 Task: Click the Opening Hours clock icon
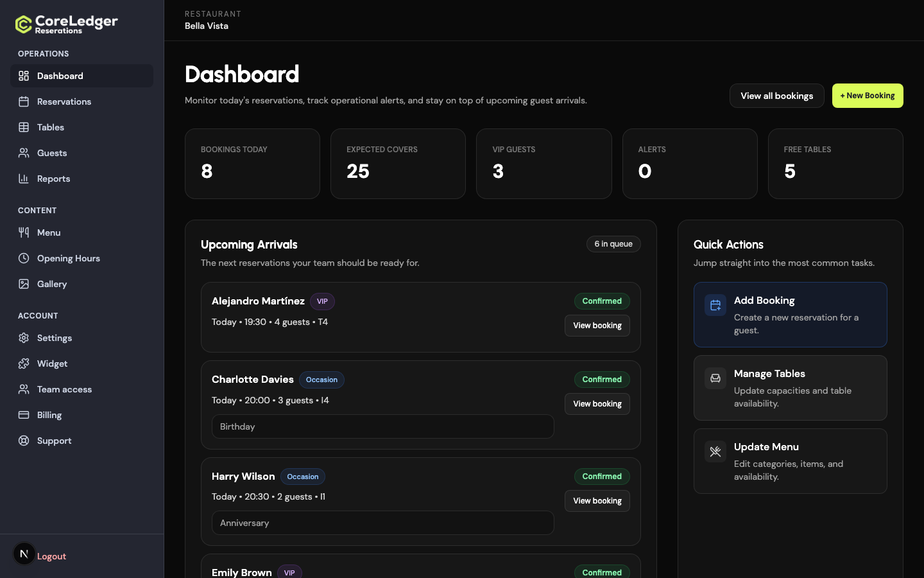pos(24,258)
